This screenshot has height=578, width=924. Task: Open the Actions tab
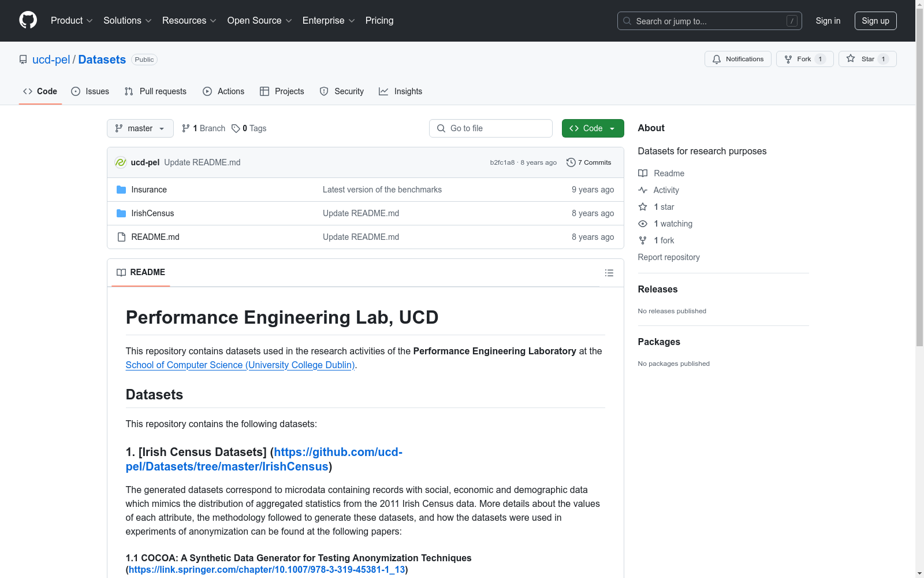click(x=223, y=91)
